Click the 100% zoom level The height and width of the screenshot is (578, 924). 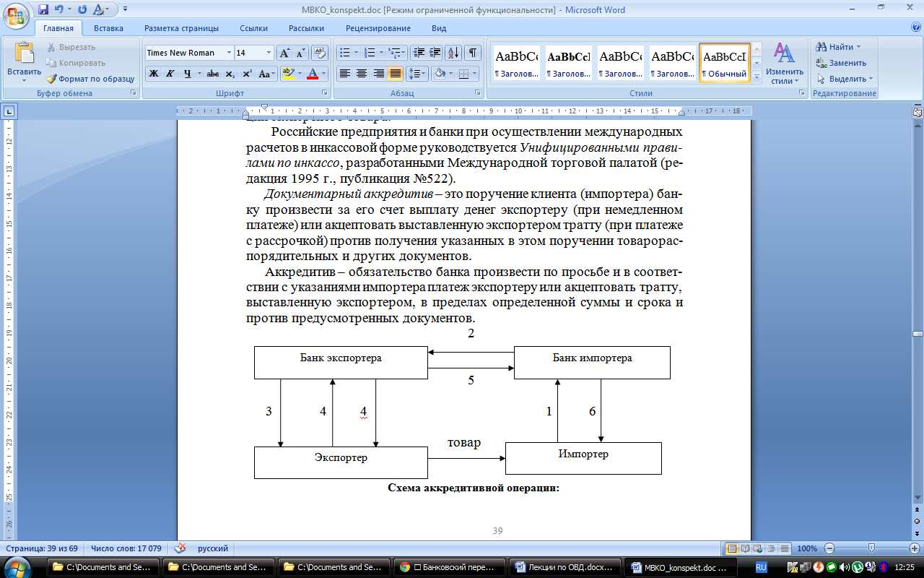(808, 548)
